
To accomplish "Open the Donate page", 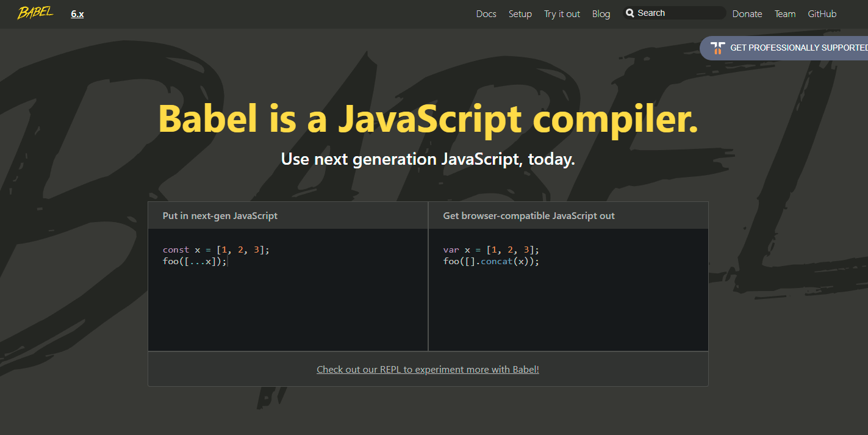I will (x=747, y=13).
